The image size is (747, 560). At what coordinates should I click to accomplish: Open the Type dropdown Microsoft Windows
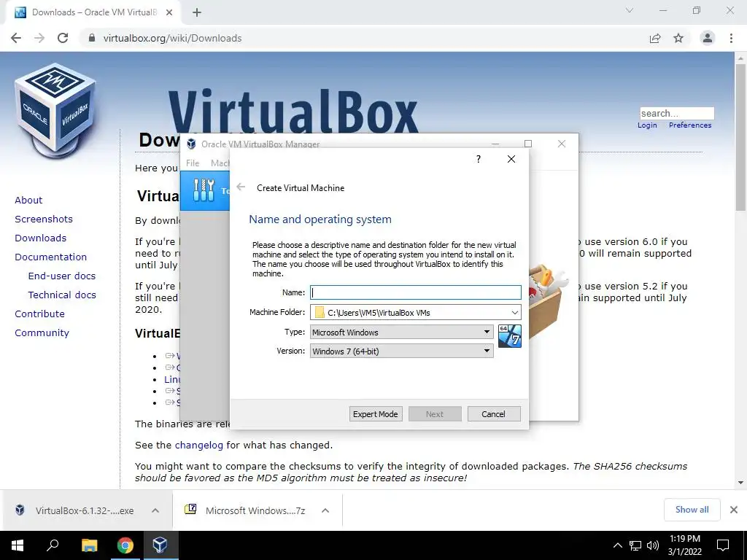[402, 332]
